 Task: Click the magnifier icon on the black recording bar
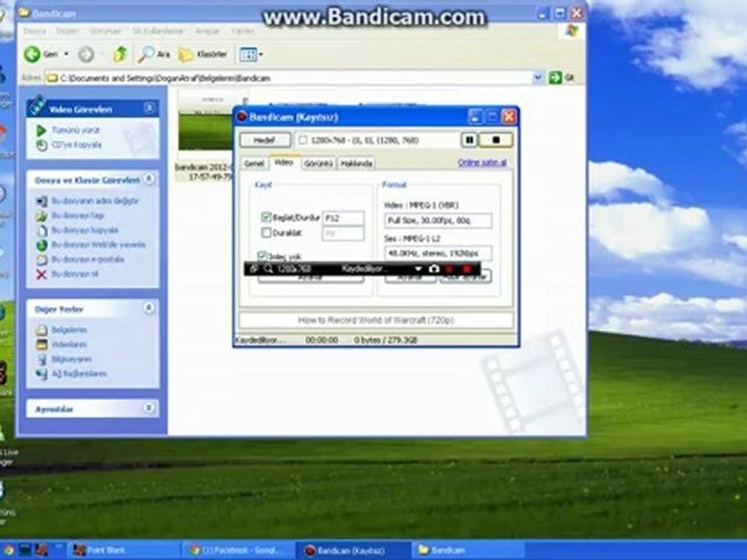click(268, 269)
